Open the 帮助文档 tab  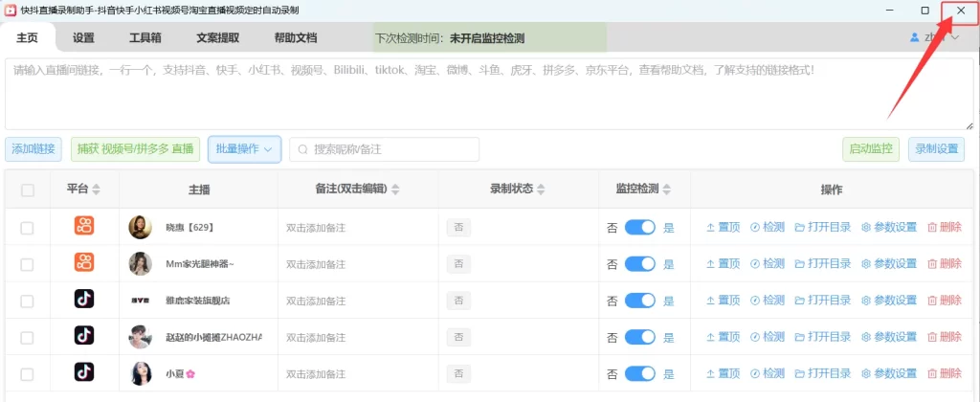(x=296, y=37)
